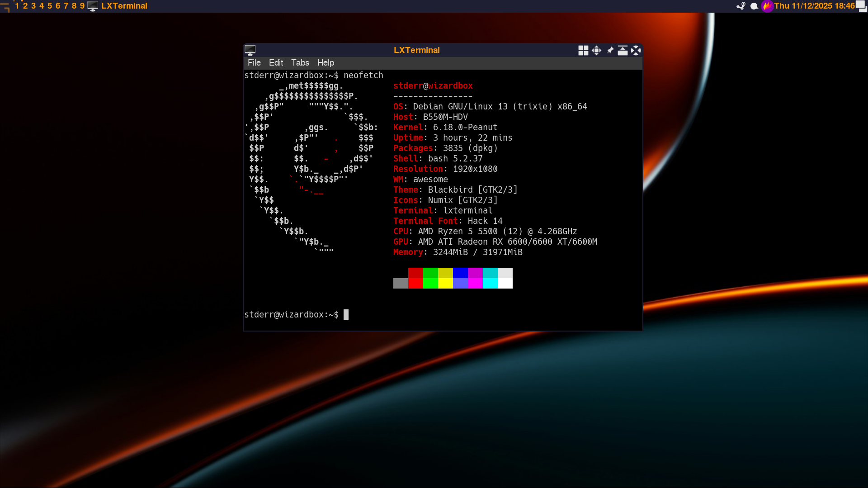Viewport: 868px width, 488px height.
Task: Select the LXTerminal entry in the tasklist
Action: click(x=124, y=6)
